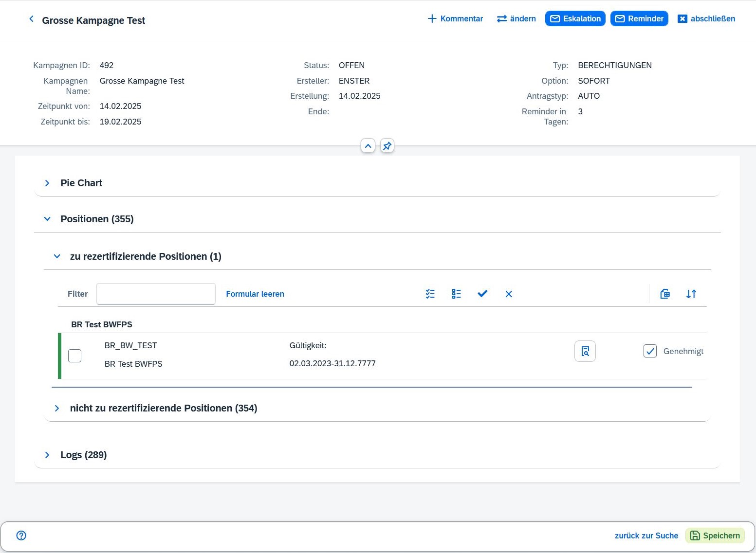The height and width of the screenshot is (553, 756).
Task: Click the sort arrows icon
Action: pos(691,294)
